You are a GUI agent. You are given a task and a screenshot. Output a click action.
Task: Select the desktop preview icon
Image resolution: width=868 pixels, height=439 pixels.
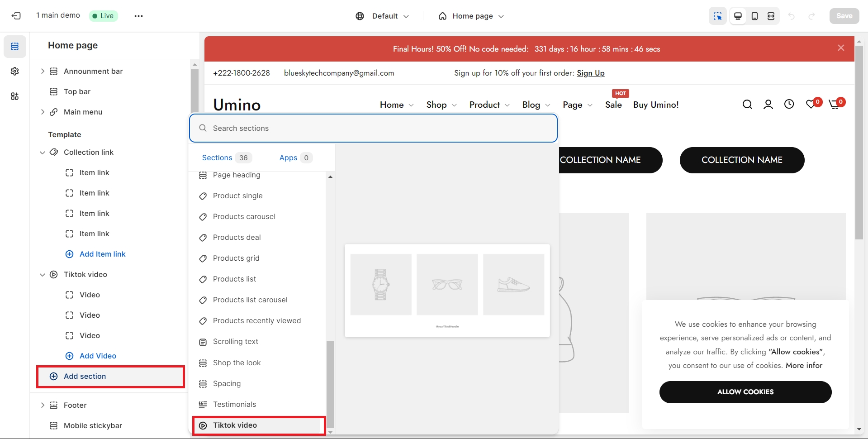tap(738, 16)
